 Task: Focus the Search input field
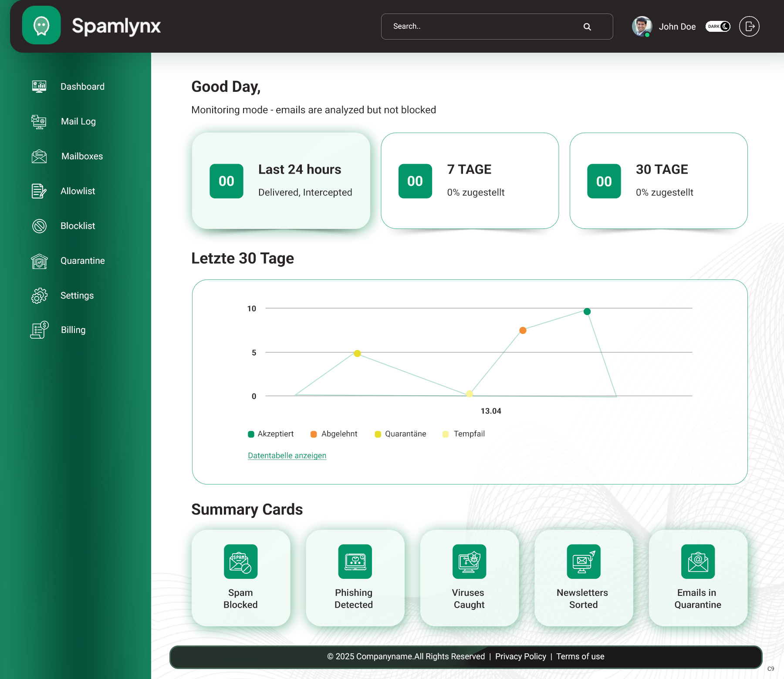(497, 27)
